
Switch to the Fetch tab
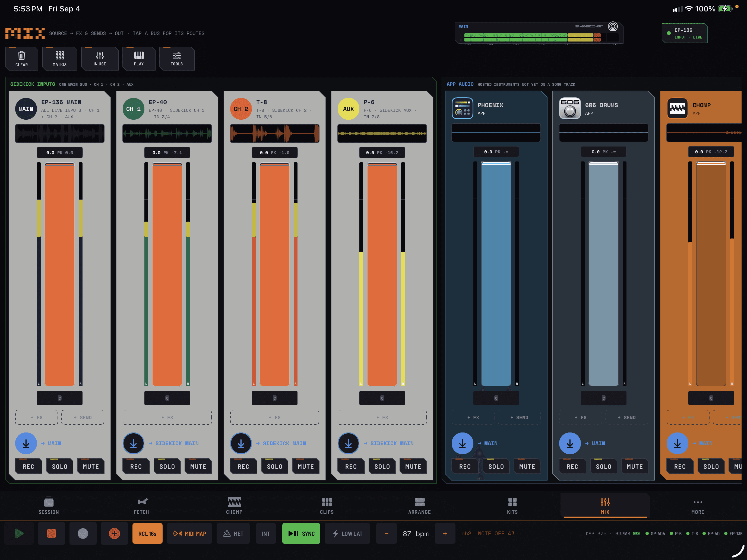tap(141, 505)
